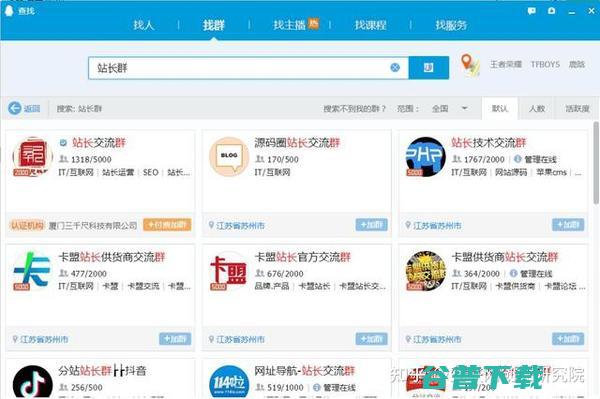Viewport: 600px width, 399px height.
Task: Open the 分站站长群┣┫抖音 title
Action: coord(102,371)
